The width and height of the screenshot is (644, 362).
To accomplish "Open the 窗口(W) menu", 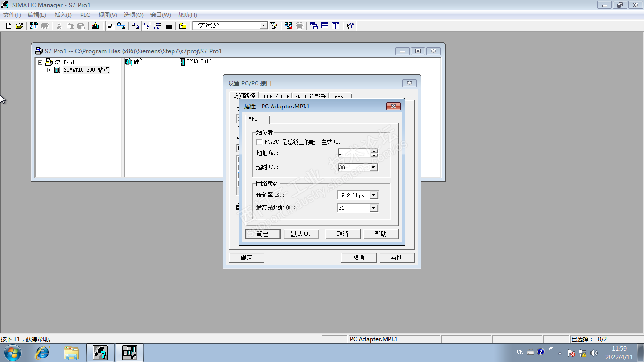I will click(x=161, y=15).
